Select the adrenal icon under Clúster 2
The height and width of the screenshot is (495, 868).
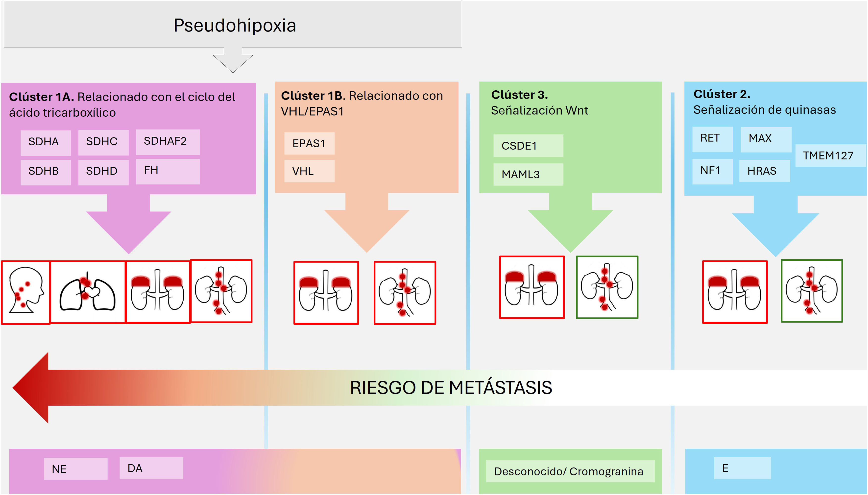tap(734, 292)
